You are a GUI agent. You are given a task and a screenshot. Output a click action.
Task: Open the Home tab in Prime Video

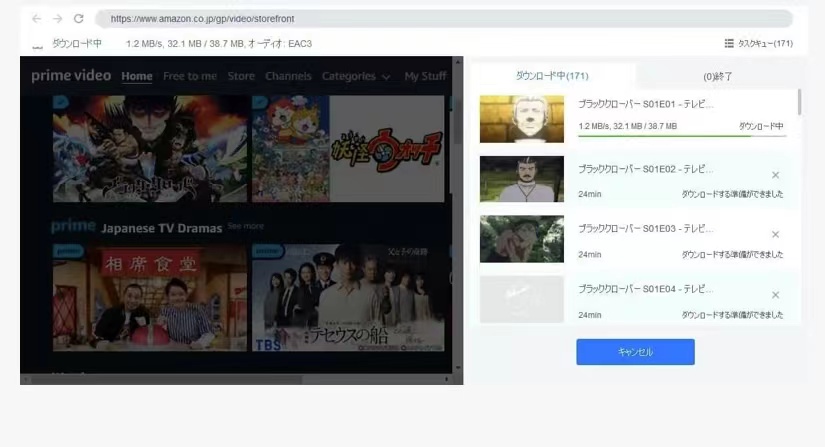(x=137, y=76)
